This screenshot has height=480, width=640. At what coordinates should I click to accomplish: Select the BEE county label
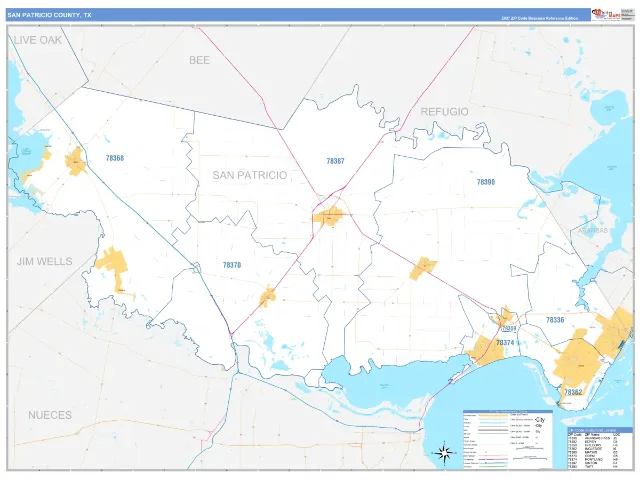(200, 60)
